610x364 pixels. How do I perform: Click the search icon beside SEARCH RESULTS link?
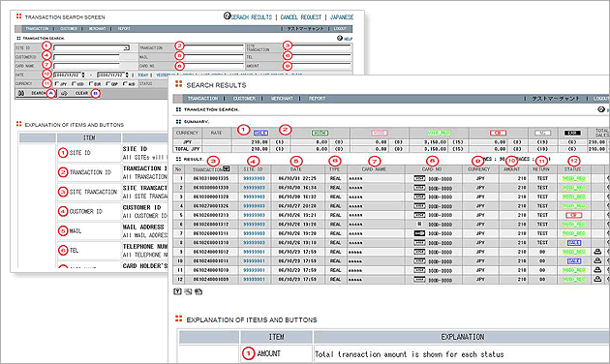pyautogui.click(x=228, y=15)
